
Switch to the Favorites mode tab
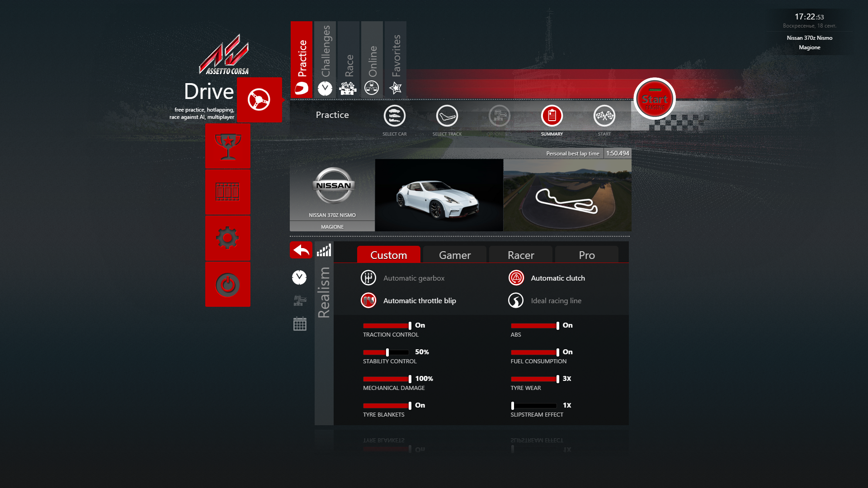[x=396, y=59]
